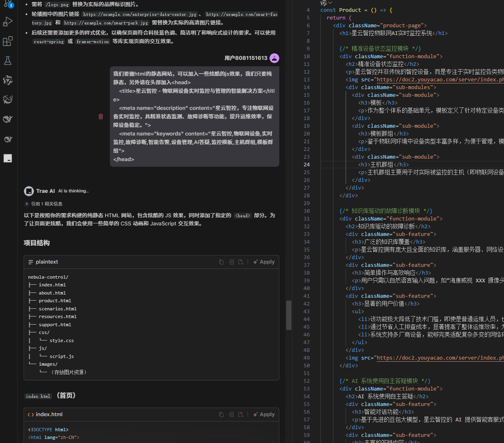504x443 pixels.
Task: Click the chat panel scrollbar thumb
Action: coord(289,315)
